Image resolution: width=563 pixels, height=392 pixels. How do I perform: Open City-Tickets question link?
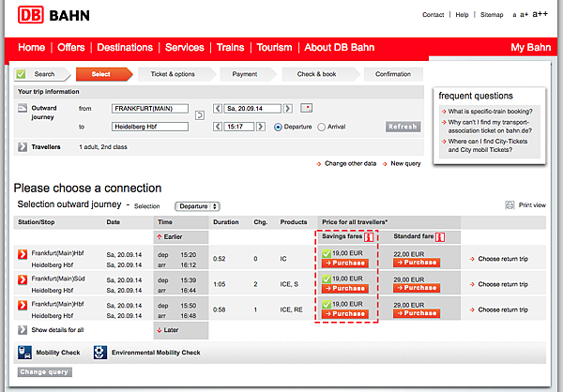coord(488,145)
